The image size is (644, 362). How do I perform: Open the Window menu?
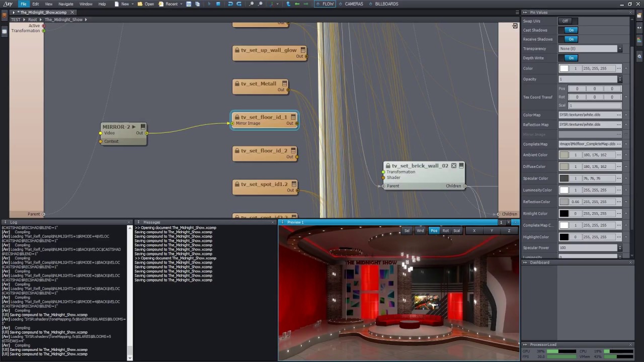pos(86,4)
